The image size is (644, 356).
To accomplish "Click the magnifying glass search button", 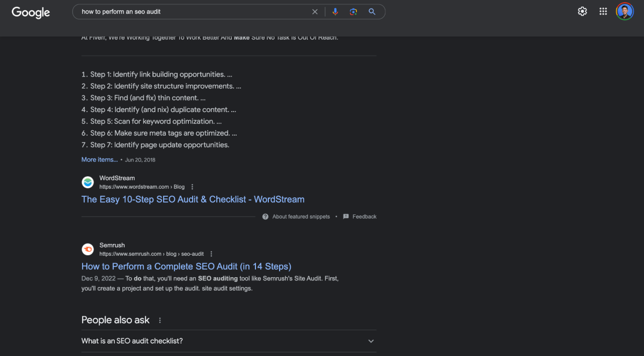I will click(372, 12).
